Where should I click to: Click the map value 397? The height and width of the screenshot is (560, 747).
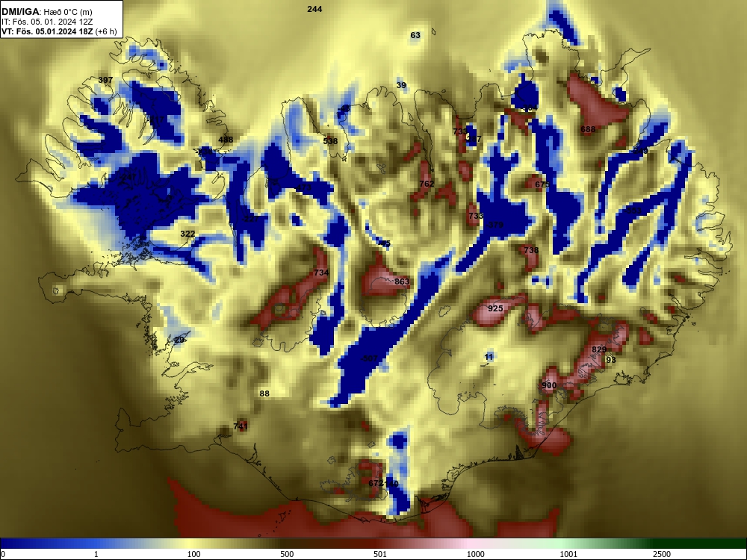105,80
